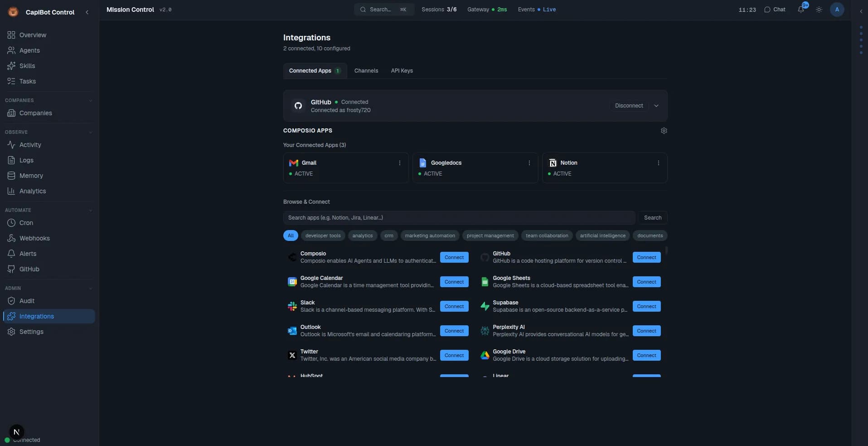Filter apps by developer tools

point(323,235)
